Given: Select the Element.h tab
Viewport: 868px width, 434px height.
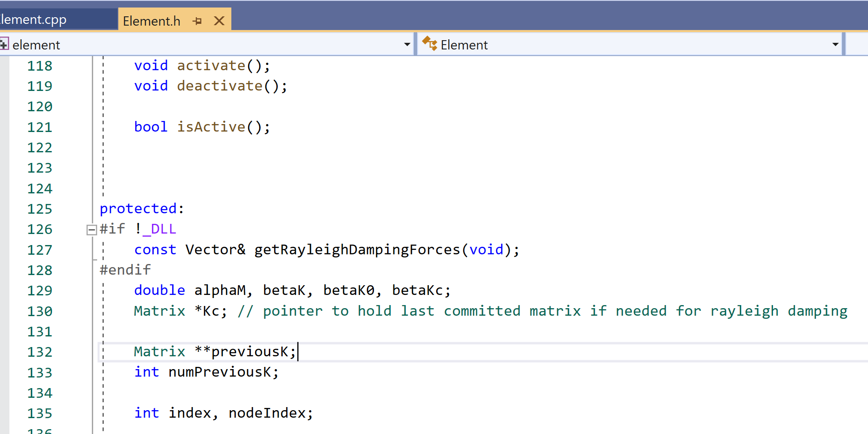Looking at the screenshot, I should click(151, 19).
